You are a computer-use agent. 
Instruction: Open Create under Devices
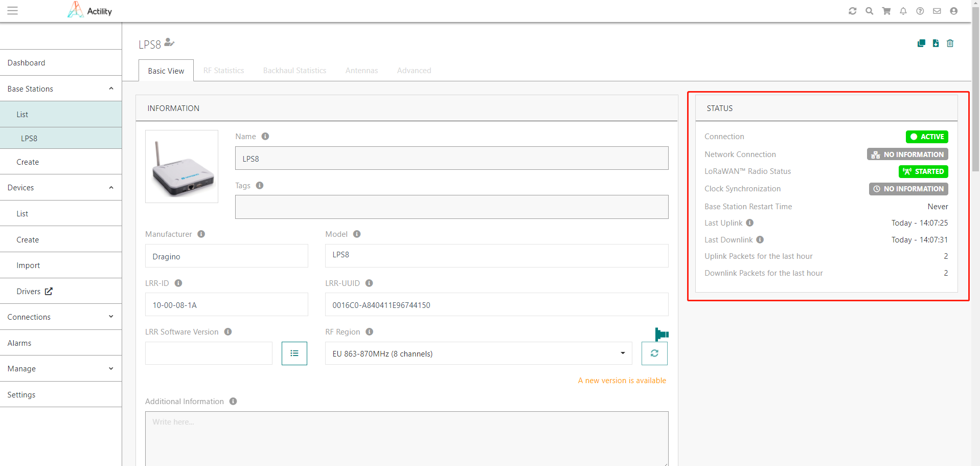61,239
